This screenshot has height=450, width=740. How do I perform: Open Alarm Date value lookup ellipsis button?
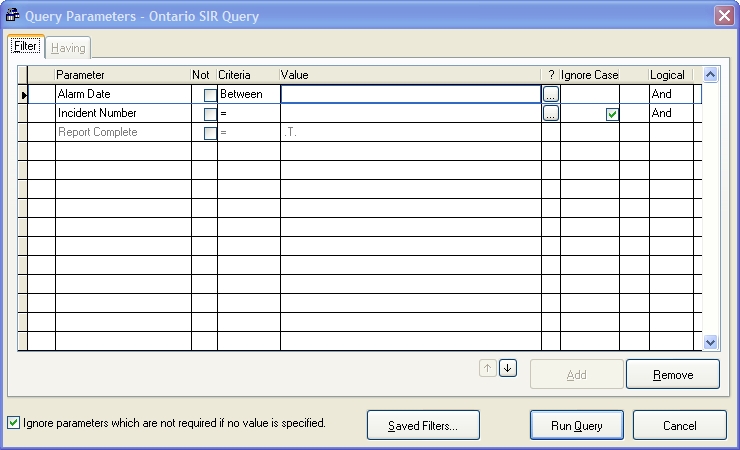(x=551, y=94)
